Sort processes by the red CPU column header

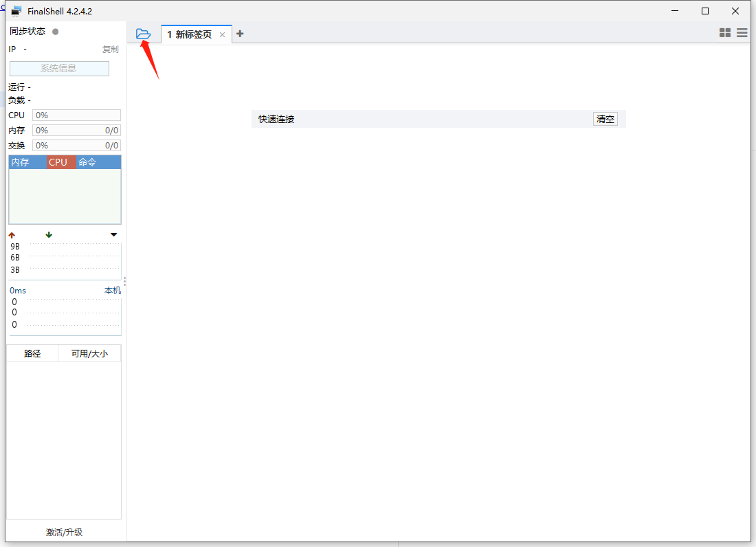point(58,162)
